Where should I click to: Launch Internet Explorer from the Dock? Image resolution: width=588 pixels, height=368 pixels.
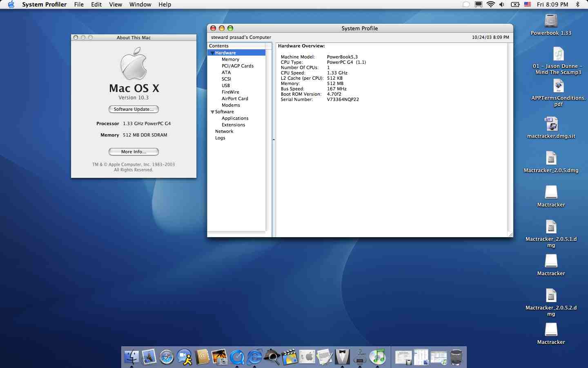pyautogui.click(x=254, y=357)
